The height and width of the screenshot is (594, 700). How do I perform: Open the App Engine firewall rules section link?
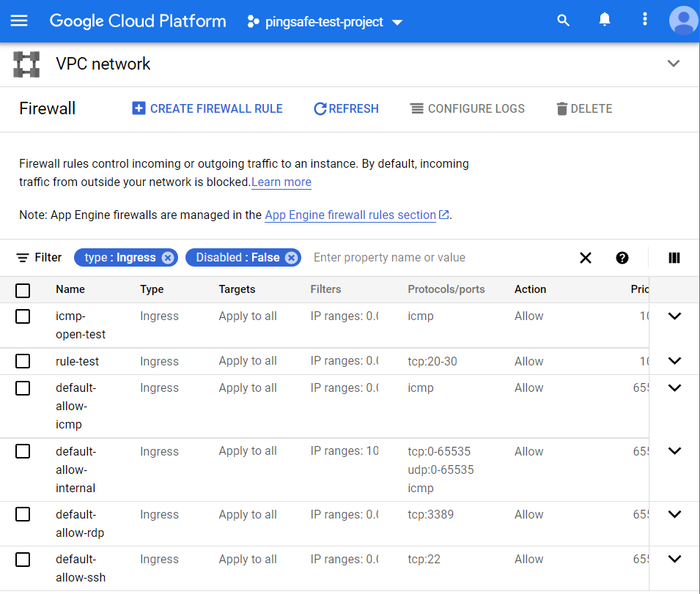pyautogui.click(x=350, y=215)
